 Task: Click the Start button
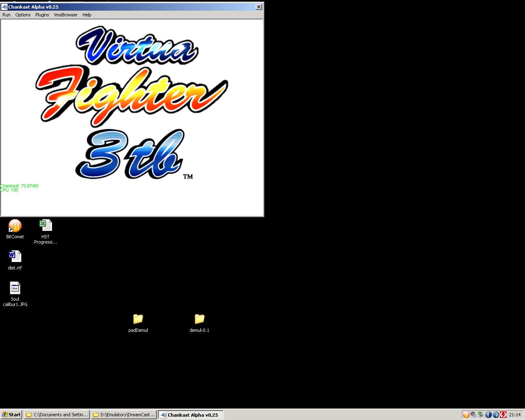(11, 415)
